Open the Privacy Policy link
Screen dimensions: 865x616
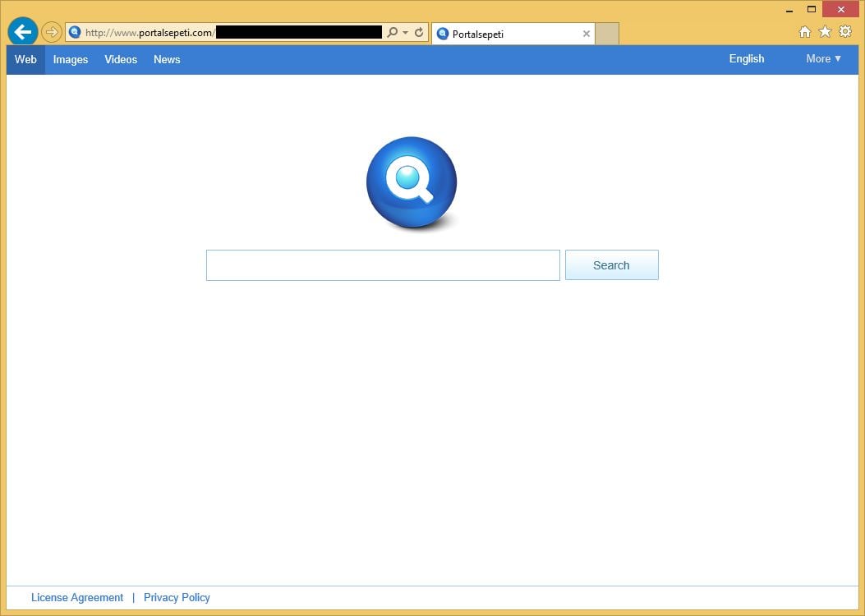(x=177, y=598)
